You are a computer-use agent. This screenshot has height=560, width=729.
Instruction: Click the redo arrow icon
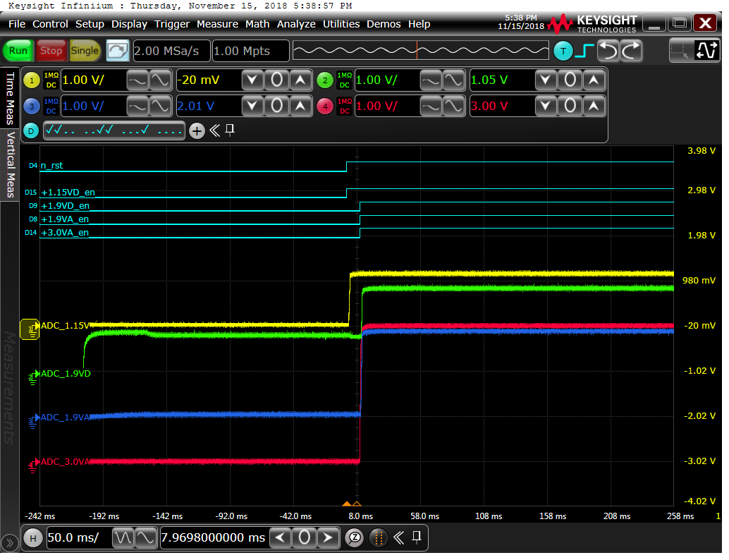pyautogui.click(x=632, y=51)
